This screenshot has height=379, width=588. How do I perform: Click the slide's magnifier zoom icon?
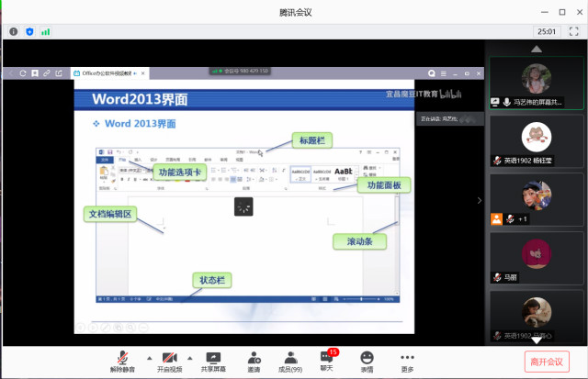(130, 328)
